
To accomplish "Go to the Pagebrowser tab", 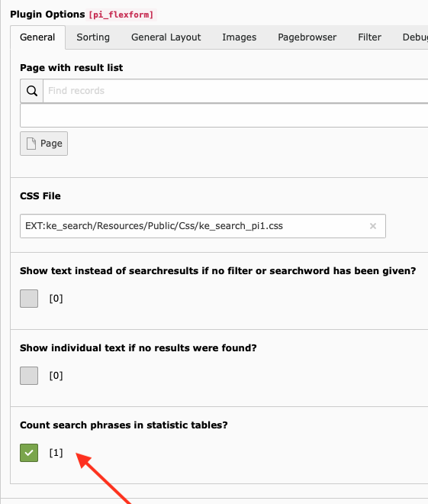I will tap(307, 37).
